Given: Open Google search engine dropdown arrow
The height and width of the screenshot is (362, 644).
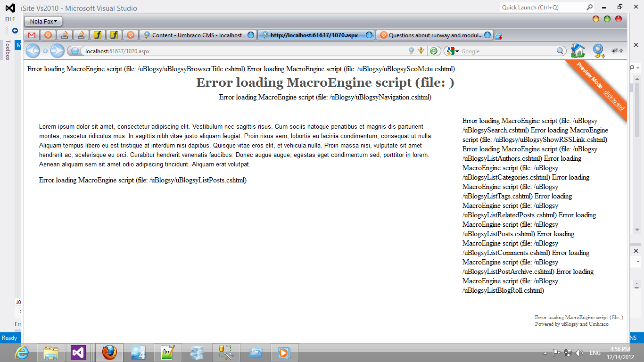Looking at the screenshot, I should 457,51.
